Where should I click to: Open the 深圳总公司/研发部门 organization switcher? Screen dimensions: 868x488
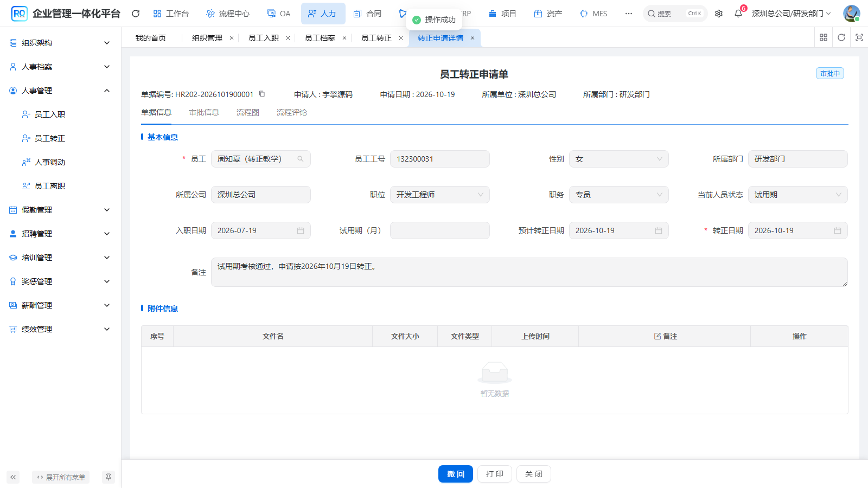coord(791,14)
